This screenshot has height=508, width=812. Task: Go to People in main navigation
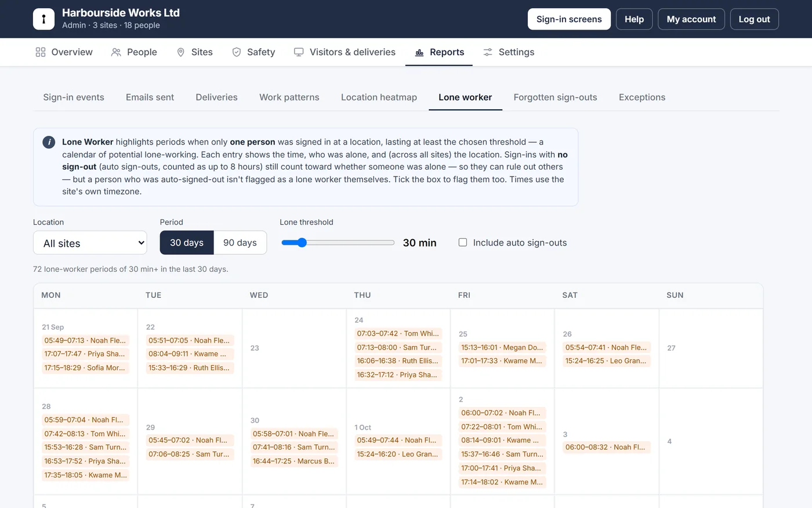pos(134,52)
